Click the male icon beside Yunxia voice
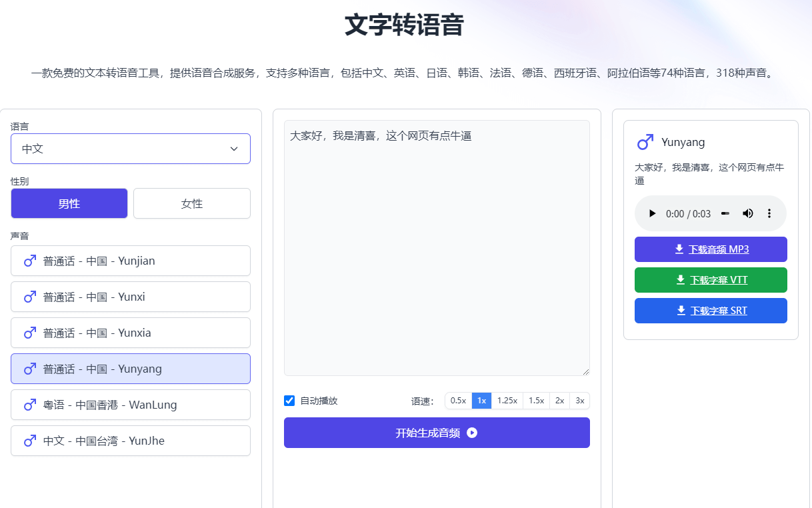Screen dimensions: 812x508 click(29, 333)
